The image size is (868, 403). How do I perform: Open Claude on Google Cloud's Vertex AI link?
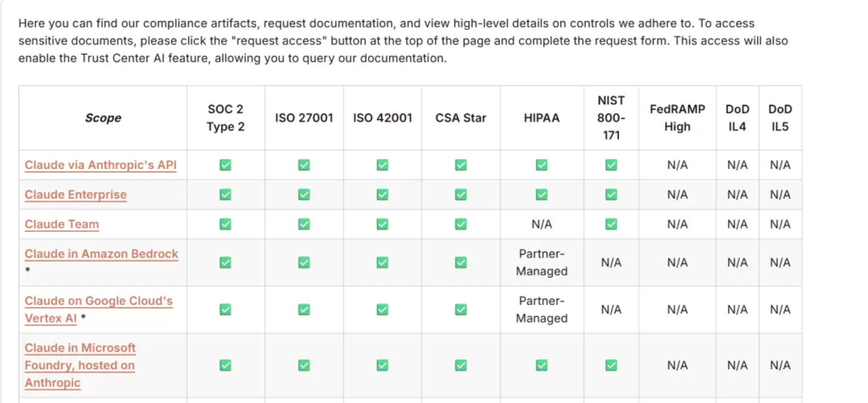(x=99, y=309)
